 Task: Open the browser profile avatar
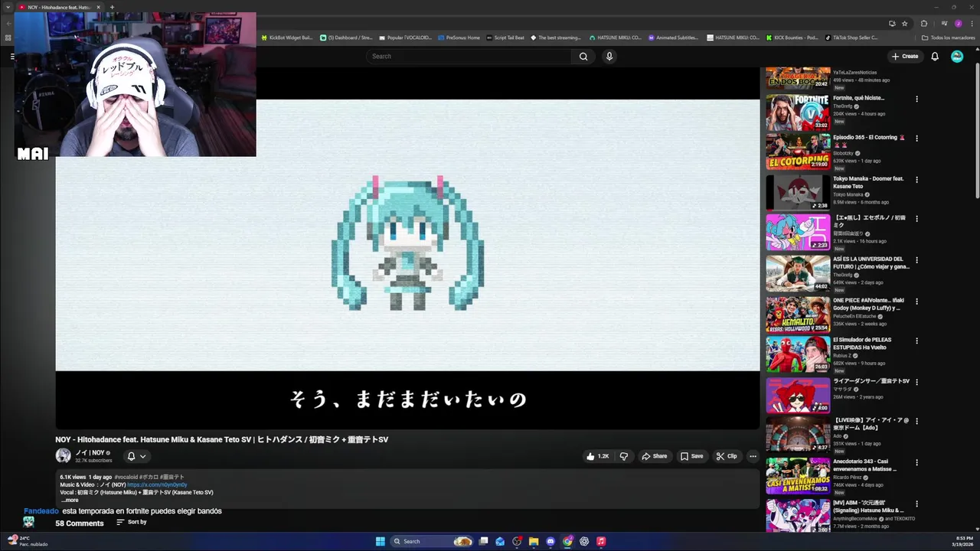click(x=958, y=24)
